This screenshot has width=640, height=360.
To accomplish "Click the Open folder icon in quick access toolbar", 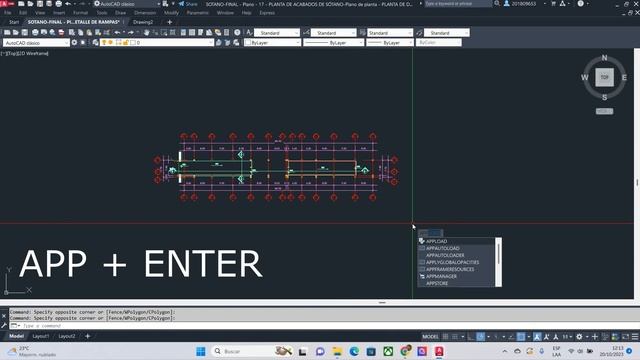I will (30, 4).
